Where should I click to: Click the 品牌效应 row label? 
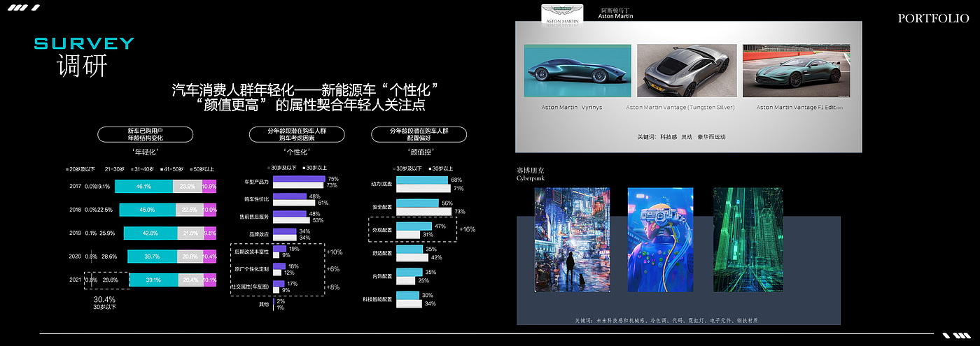259,234
